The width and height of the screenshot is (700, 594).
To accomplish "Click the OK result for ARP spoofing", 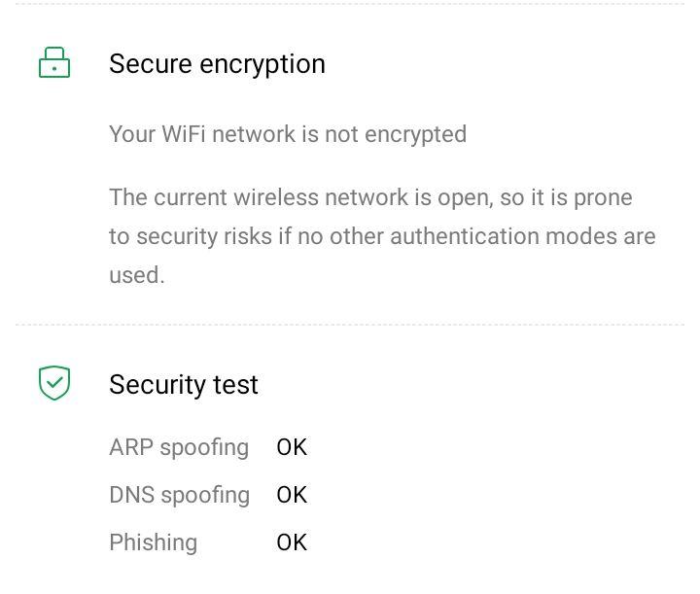I will tap(292, 447).
